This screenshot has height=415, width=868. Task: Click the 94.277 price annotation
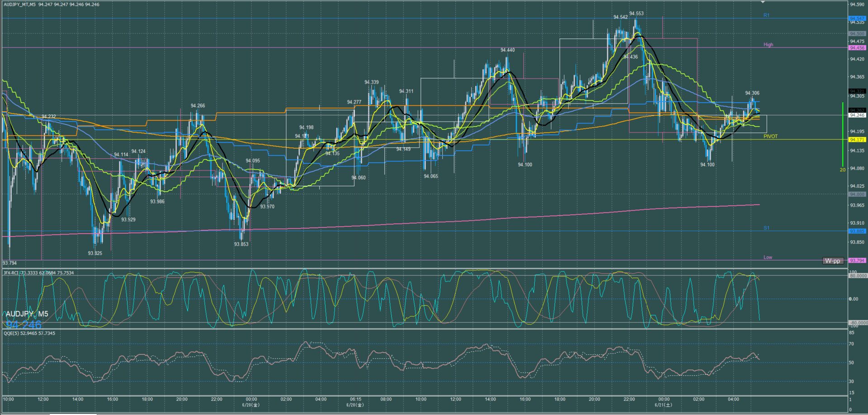coord(354,102)
